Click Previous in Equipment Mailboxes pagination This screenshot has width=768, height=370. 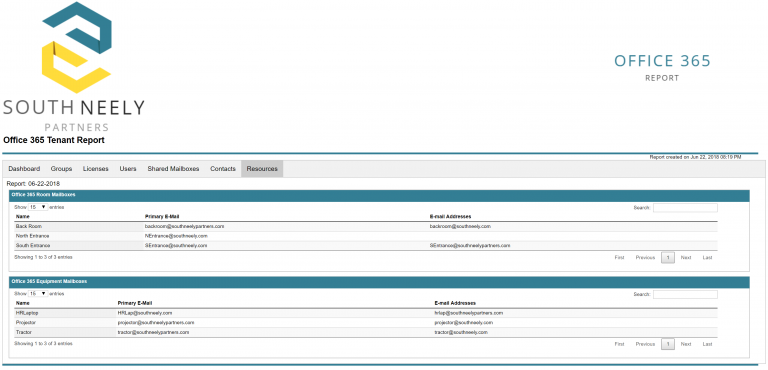645,344
